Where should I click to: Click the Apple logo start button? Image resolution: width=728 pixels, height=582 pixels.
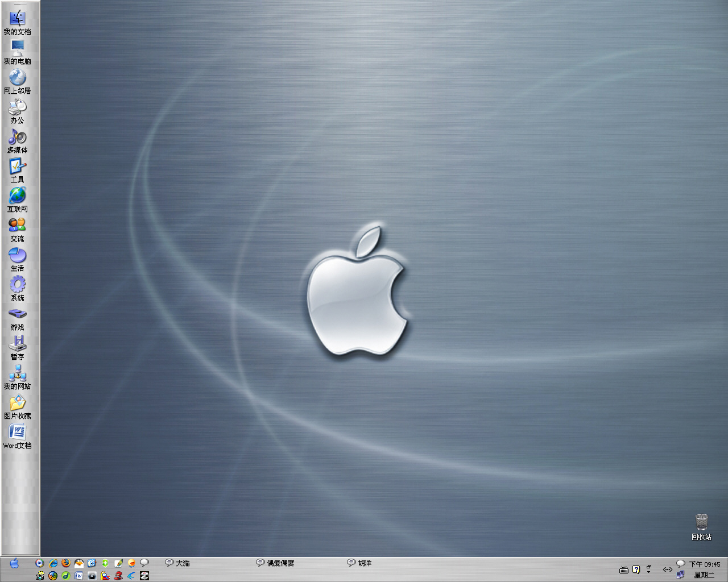[14, 563]
